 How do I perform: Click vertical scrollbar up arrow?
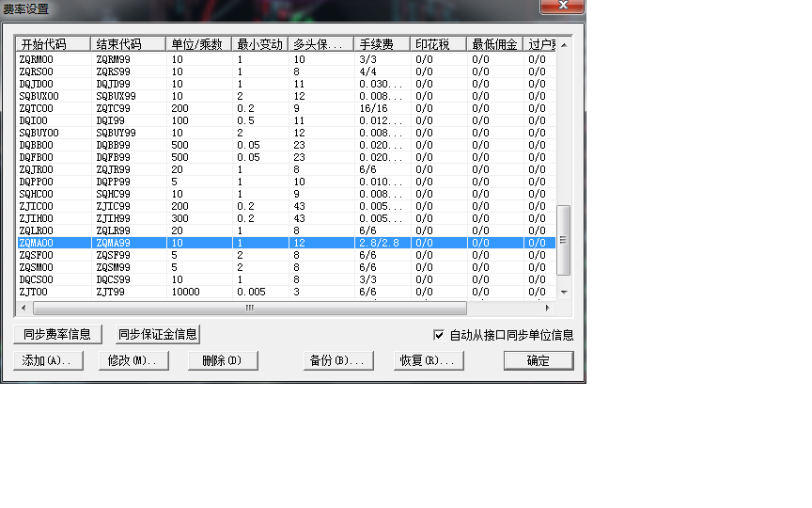(x=564, y=44)
